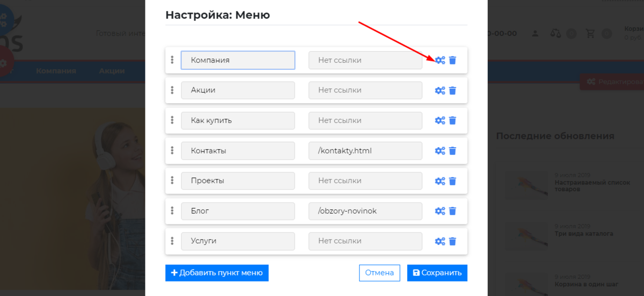Image resolution: width=644 pixels, height=296 pixels.
Task: Delete the Акции menu item
Action: pos(452,90)
